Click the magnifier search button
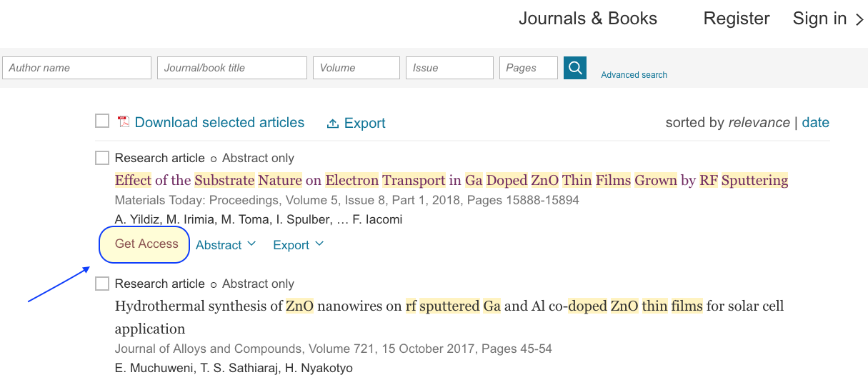This screenshot has height=375, width=868. [x=575, y=68]
